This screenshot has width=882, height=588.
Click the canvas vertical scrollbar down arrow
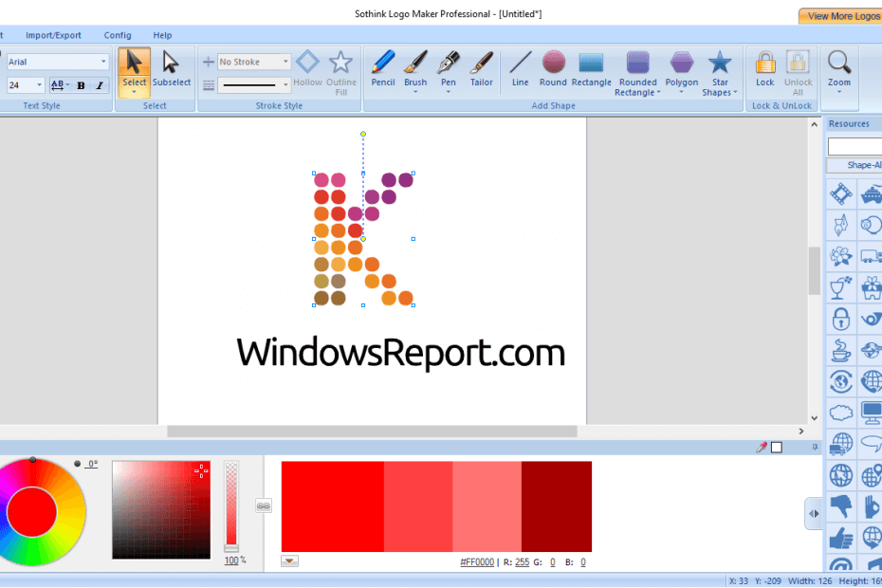click(x=814, y=418)
